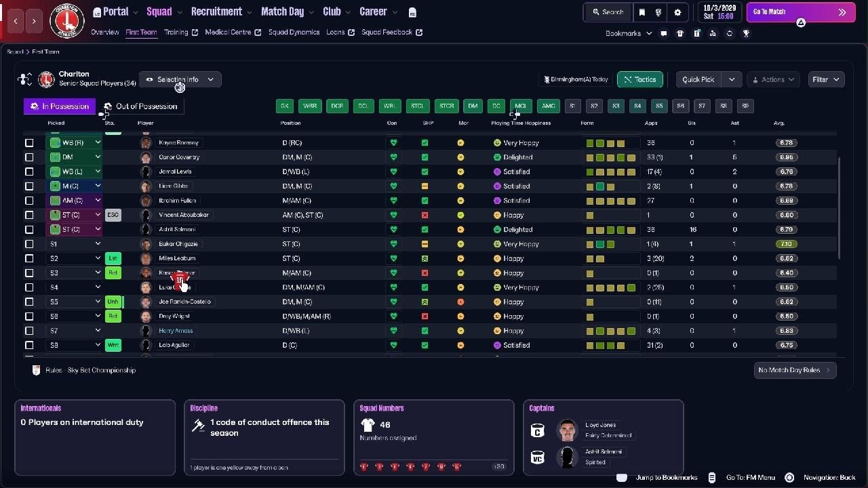Tick the checkbox for Ibrahim Fullah row
This screenshot has width=868, height=488.
29,201
